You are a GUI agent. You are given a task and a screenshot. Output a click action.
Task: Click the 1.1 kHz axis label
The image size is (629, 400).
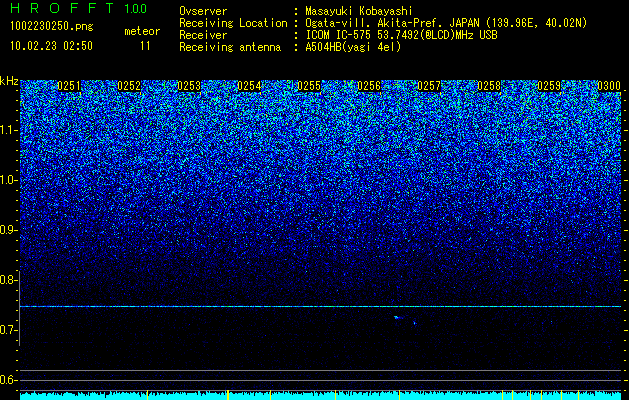(x=7, y=130)
